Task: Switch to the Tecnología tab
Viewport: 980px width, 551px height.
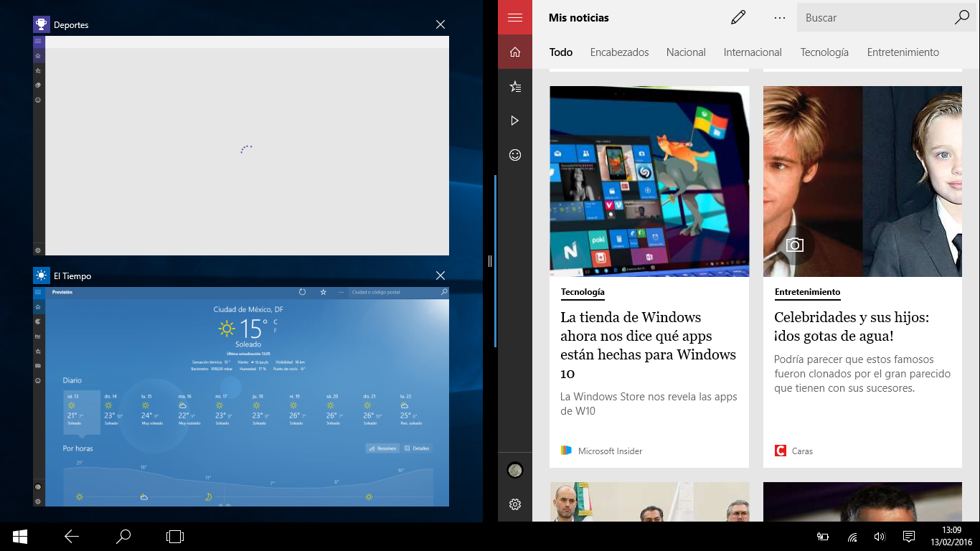Action: point(824,52)
